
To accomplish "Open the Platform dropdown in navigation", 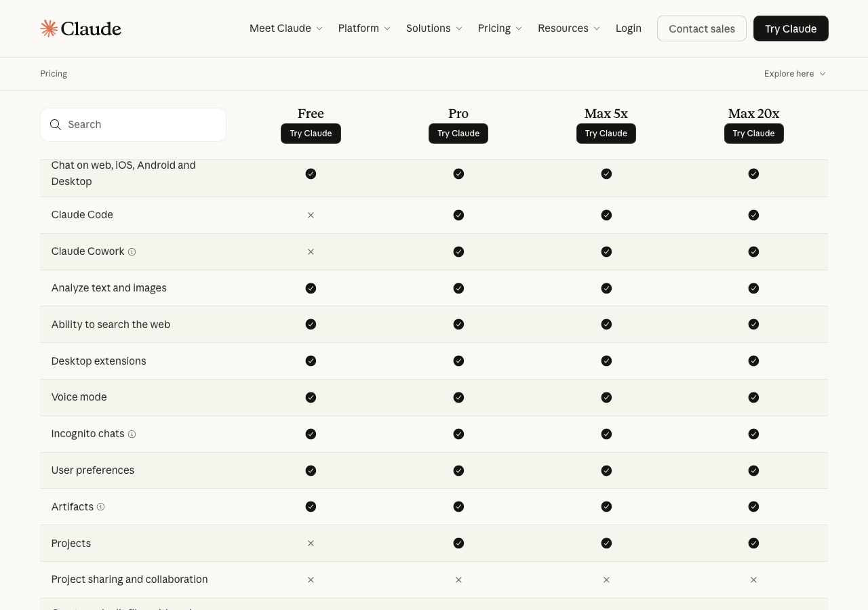I will point(364,28).
